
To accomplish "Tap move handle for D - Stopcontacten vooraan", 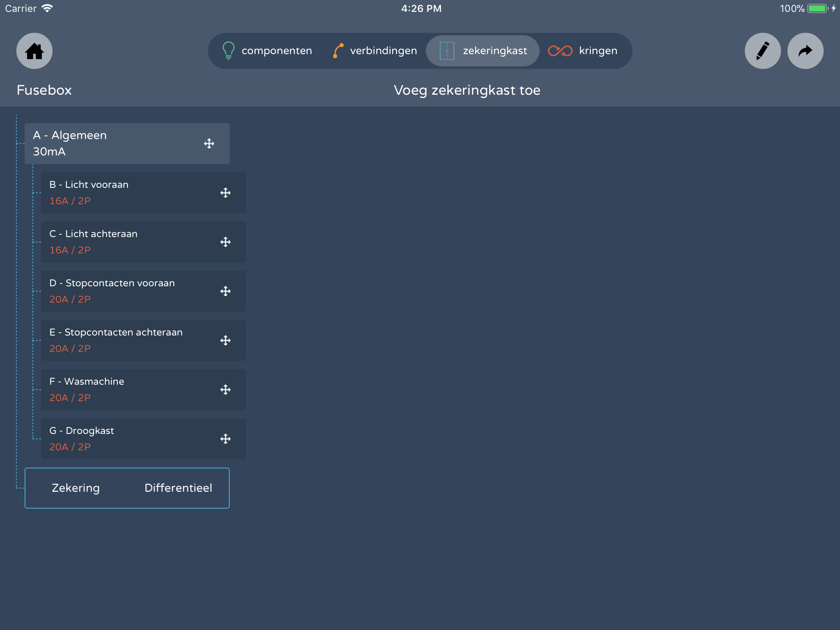I will [226, 291].
